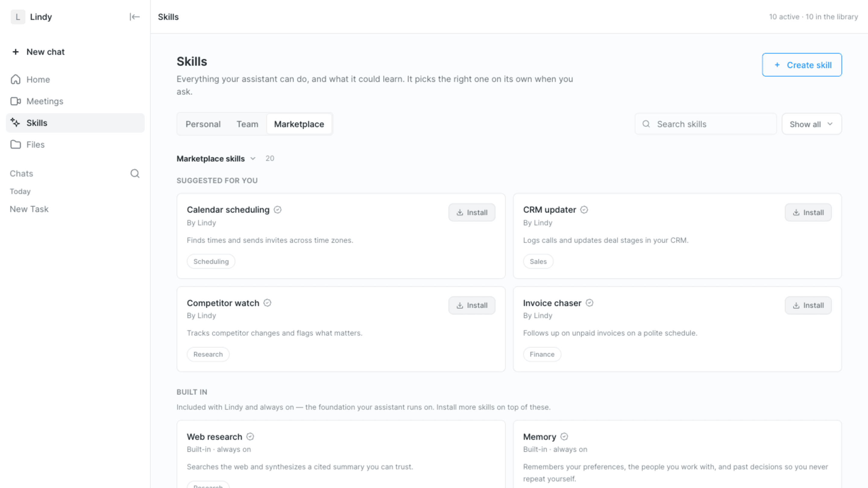Click the 'BUILT IN' section heading
The height and width of the screenshot is (488, 868).
click(x=192, y=392)
